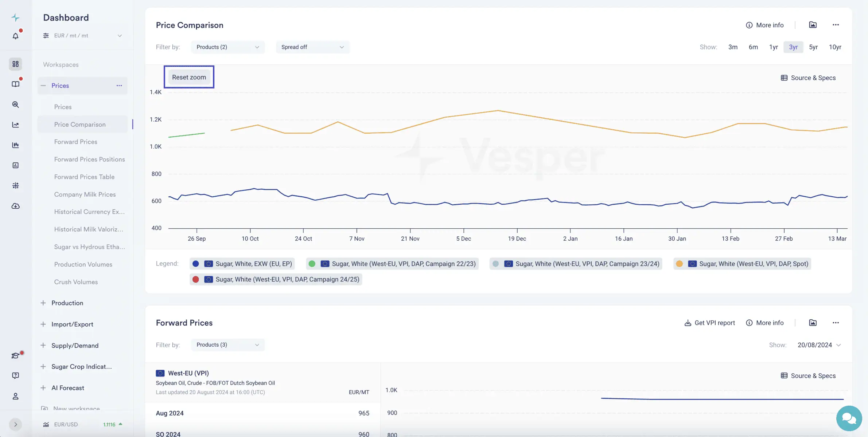
Task: Toggle Campaign 24/25 series in legend
Action: 276,279
